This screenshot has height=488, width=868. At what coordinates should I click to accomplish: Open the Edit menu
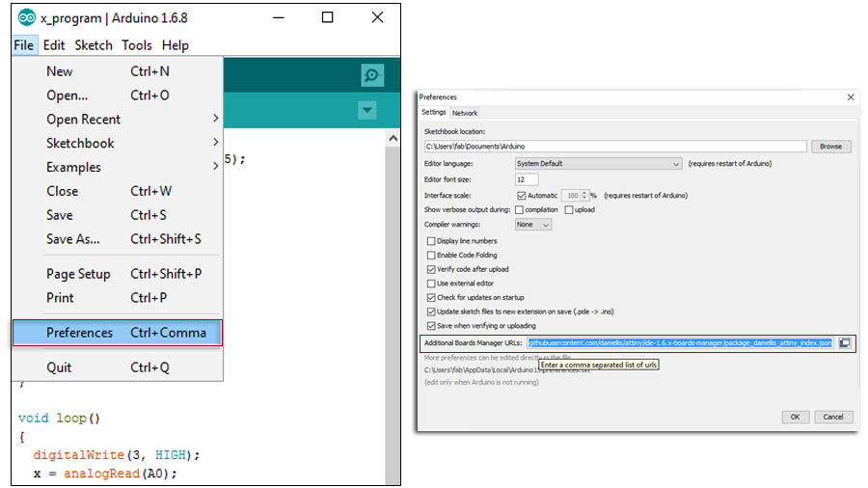(54, 45)
